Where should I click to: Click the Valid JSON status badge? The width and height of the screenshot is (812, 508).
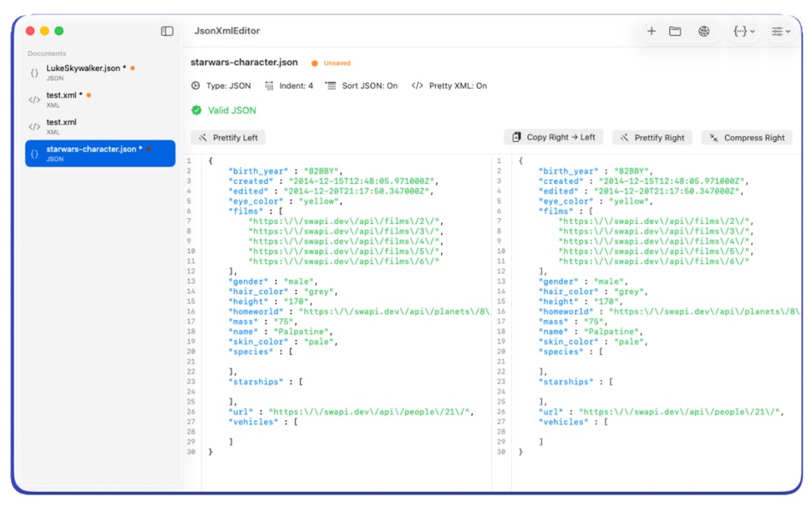click(x=224, y=110)
